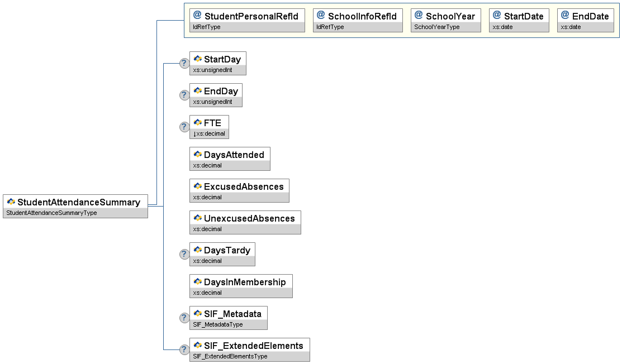
Task: Click the question mark icon beside DaysTardy
Action: click(184, 254)
